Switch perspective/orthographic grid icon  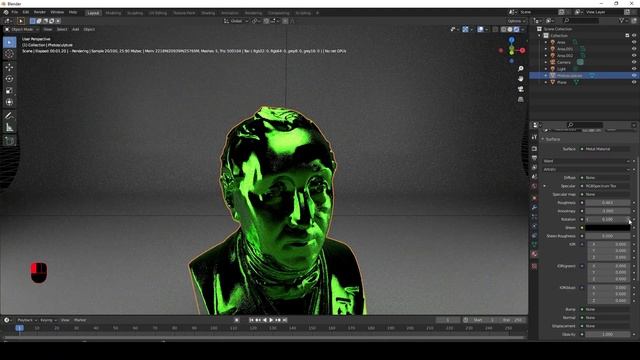coord(520,99)
